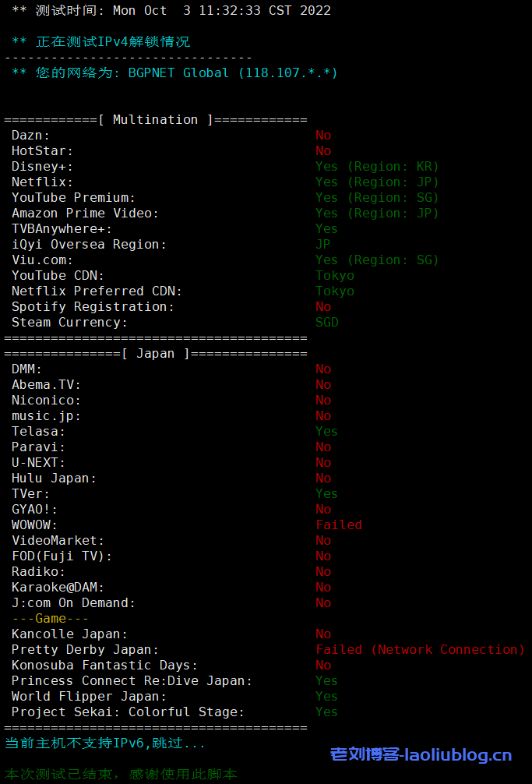Click the Netflix result row label
The width and height of the screenshot is (532, 784).
[x=42, y=182]
